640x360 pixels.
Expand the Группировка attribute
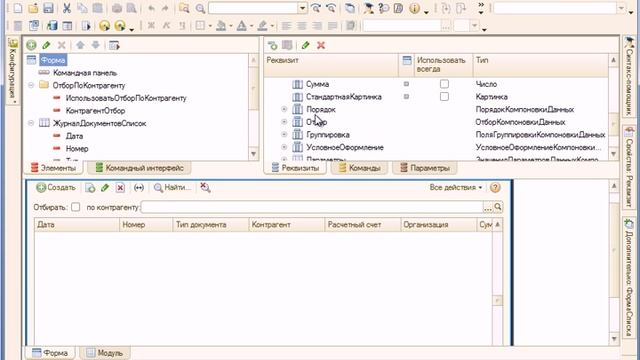coord(284,135)
